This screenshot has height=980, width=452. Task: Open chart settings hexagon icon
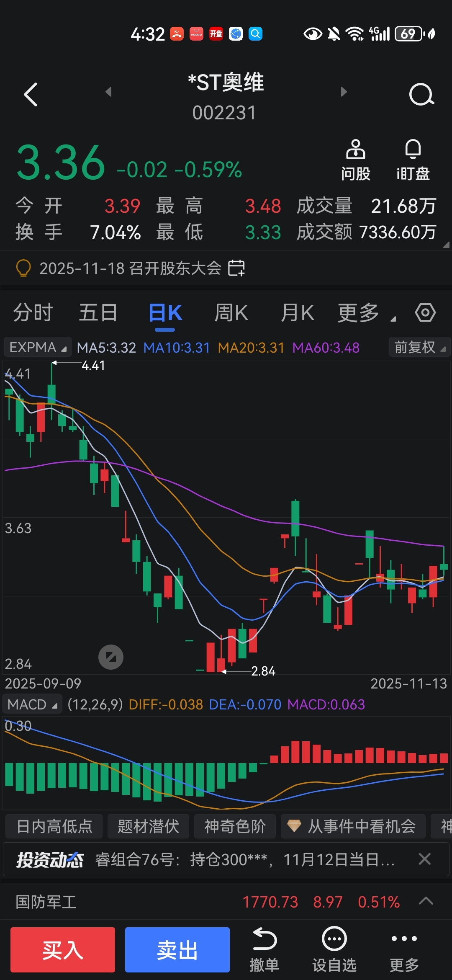(425, 312)
